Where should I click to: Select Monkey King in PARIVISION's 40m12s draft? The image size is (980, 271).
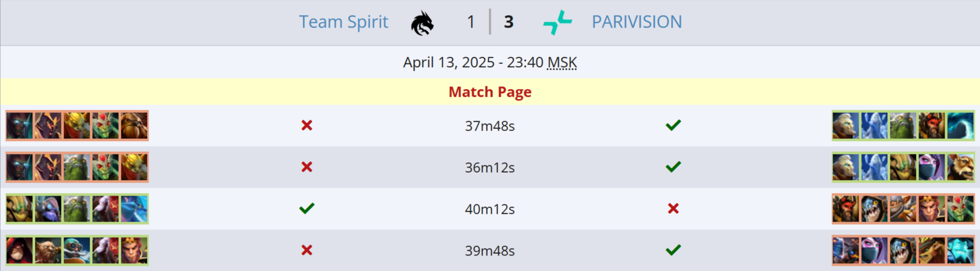point(931,209)
